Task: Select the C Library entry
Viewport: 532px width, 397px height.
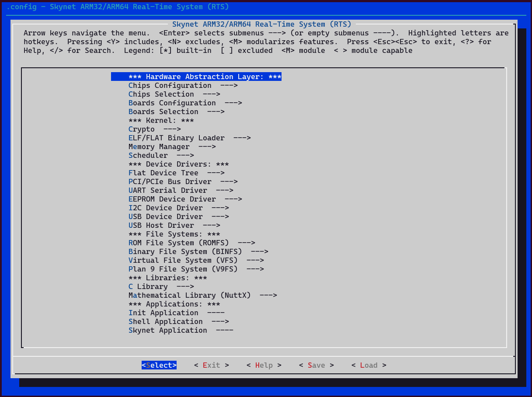Action: [x=161, y=286]
